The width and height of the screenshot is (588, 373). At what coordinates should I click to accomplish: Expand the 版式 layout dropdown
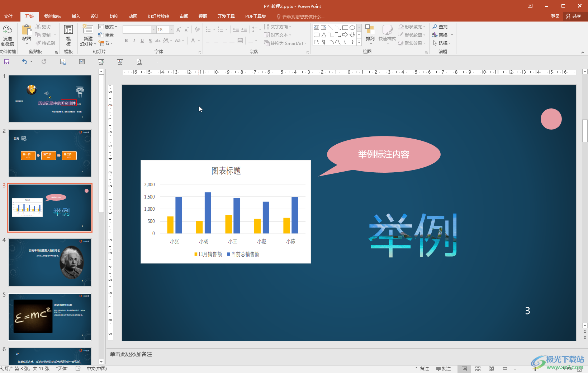point(108,27)
